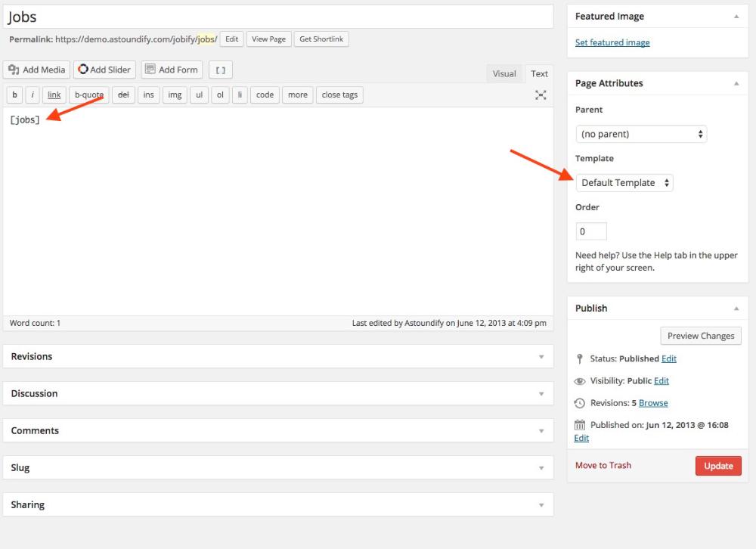Click the Add Media button

[x=36, y=70]
